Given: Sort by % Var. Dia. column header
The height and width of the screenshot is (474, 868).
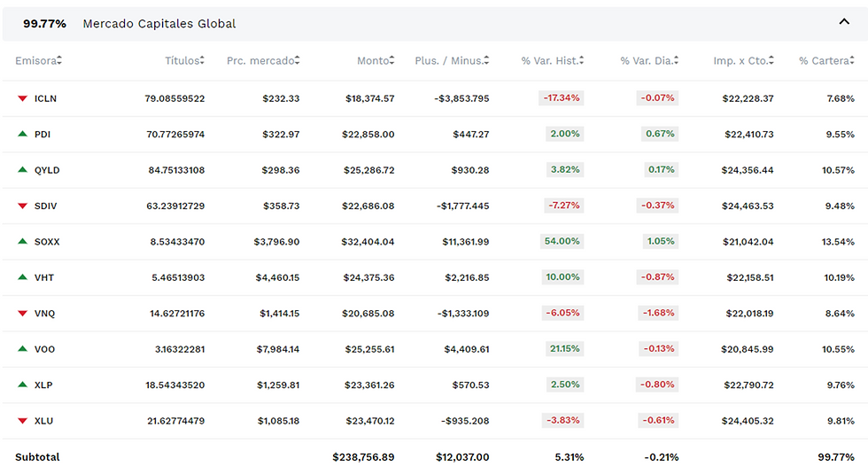Looking at the screenshot, I should point(647,61).
